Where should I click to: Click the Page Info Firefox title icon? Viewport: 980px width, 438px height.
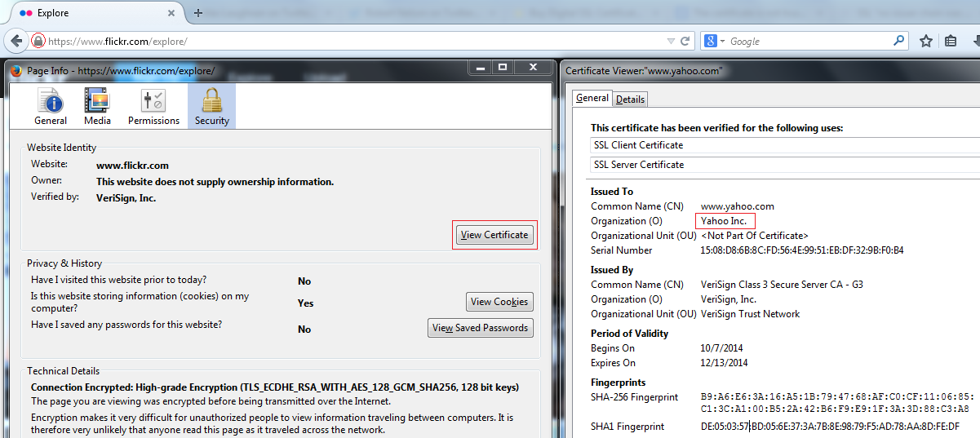(x=16, y=71)
